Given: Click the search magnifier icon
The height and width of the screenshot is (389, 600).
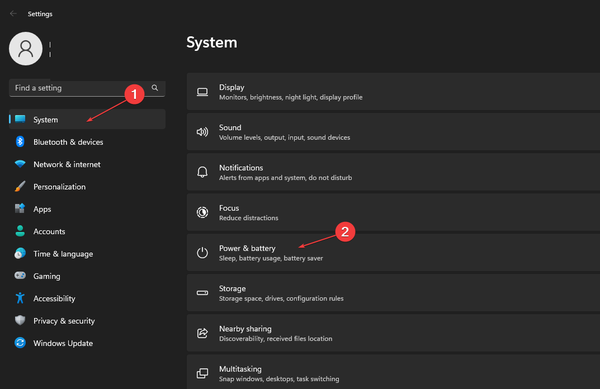Looking at the screenshot, I should click(155, 88).
